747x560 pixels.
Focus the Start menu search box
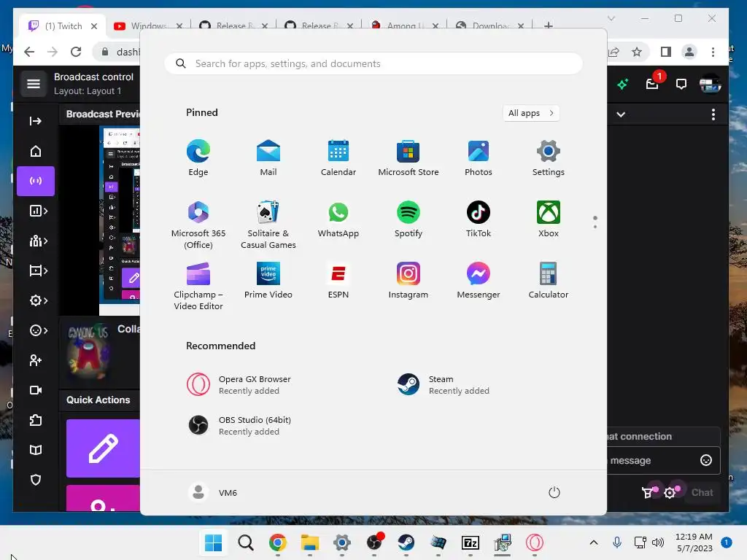(x=373, y=64)
